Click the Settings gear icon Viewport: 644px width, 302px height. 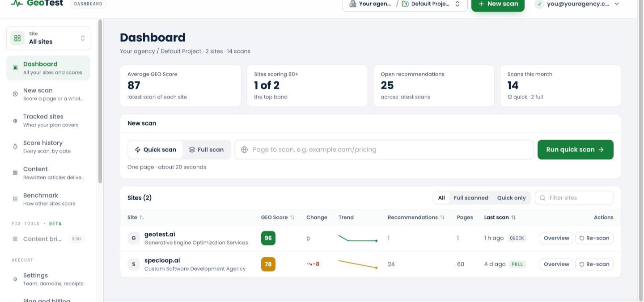[15, 279]
